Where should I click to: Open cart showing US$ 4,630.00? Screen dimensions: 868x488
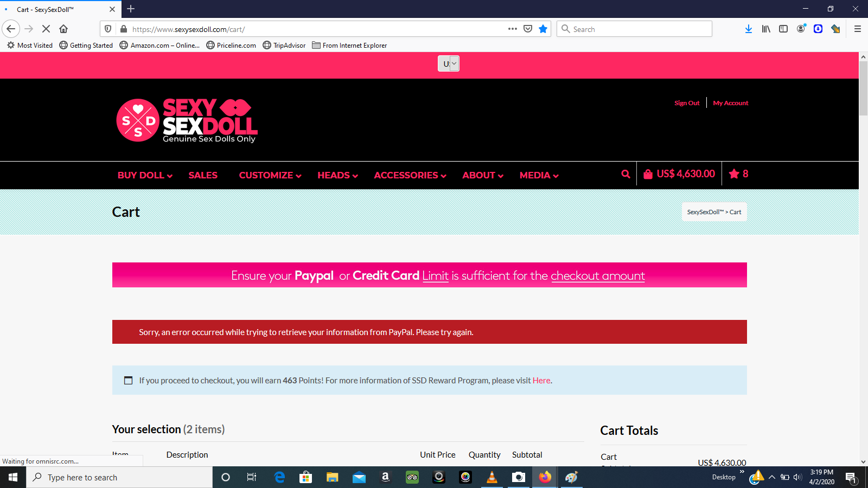tap(679, 174)
